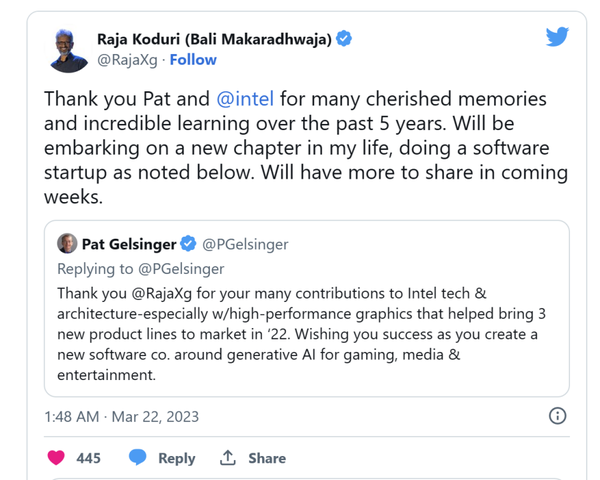Click the 445 likes count

[x=89, y=458]
